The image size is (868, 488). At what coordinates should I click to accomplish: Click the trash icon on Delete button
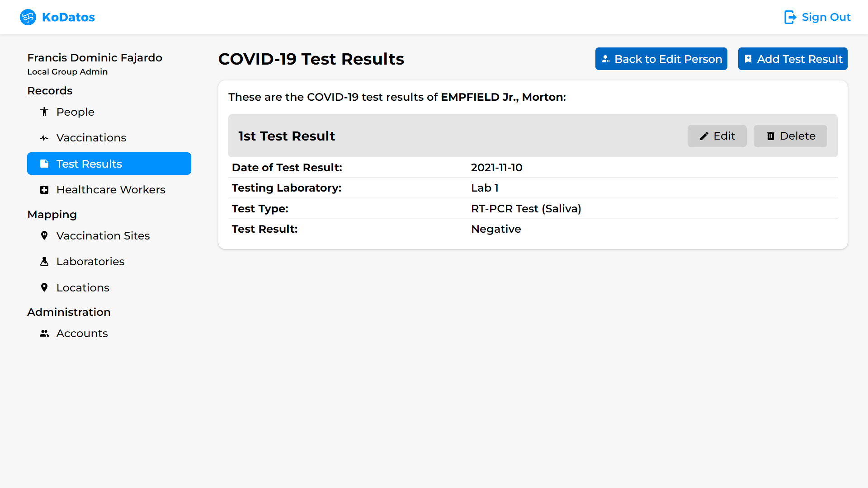pyautogui.click(x=771, y=136)
